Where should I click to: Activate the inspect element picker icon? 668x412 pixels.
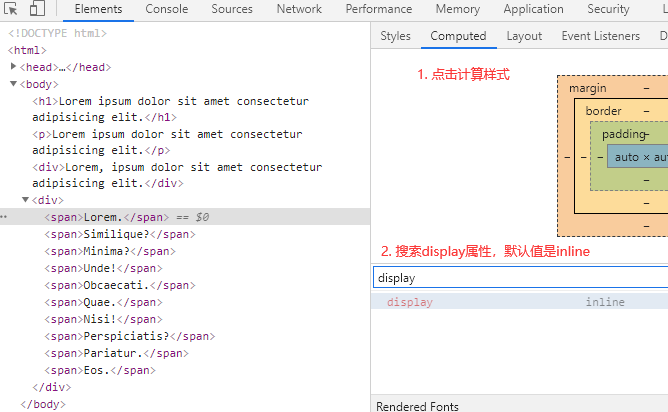coord(12,10)
